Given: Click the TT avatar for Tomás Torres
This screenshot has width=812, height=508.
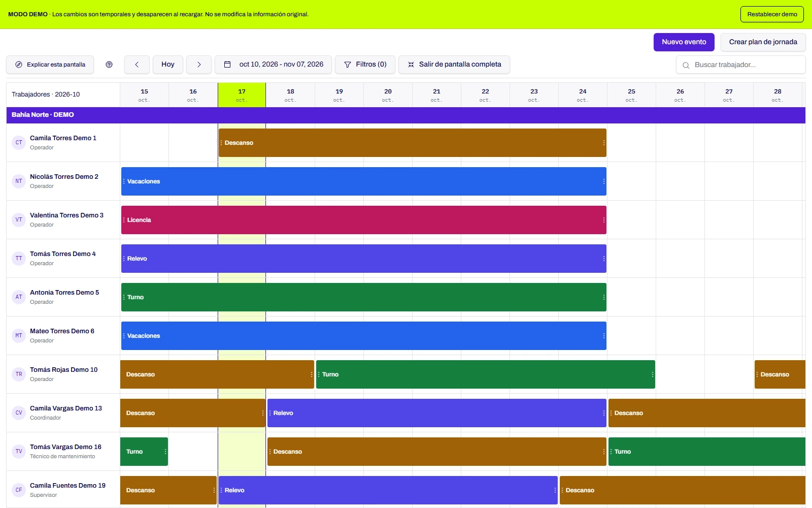Looking at the screenshot, I should pos(19,259).
